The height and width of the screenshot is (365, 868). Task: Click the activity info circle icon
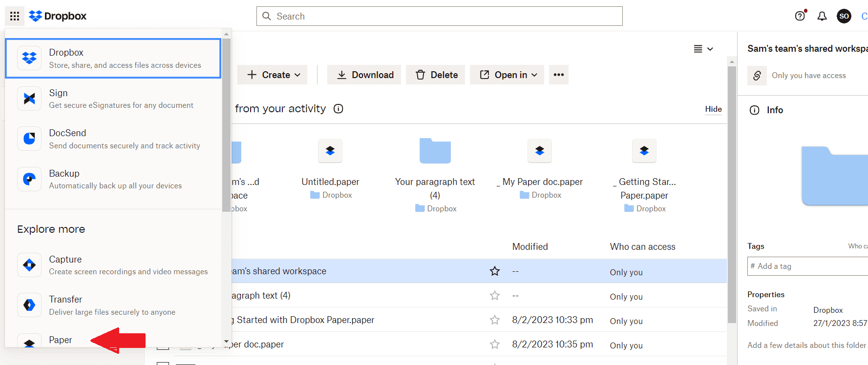(339, 109)
